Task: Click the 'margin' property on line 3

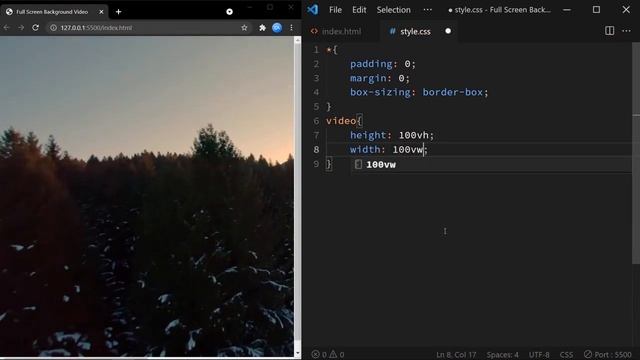Action: point(368,78)
